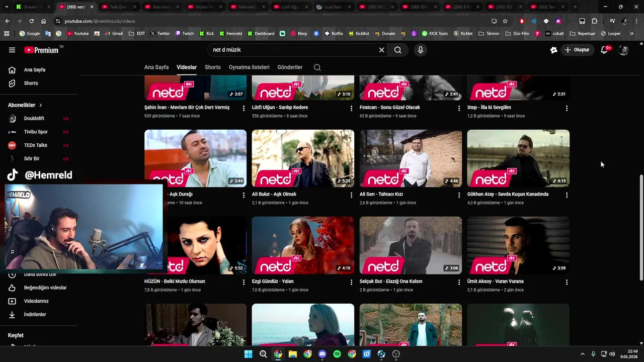Expand the Abonelikler section chevron
Image resolution: width=644 pixels, height=362 pixels.
(x=41, y=105)
